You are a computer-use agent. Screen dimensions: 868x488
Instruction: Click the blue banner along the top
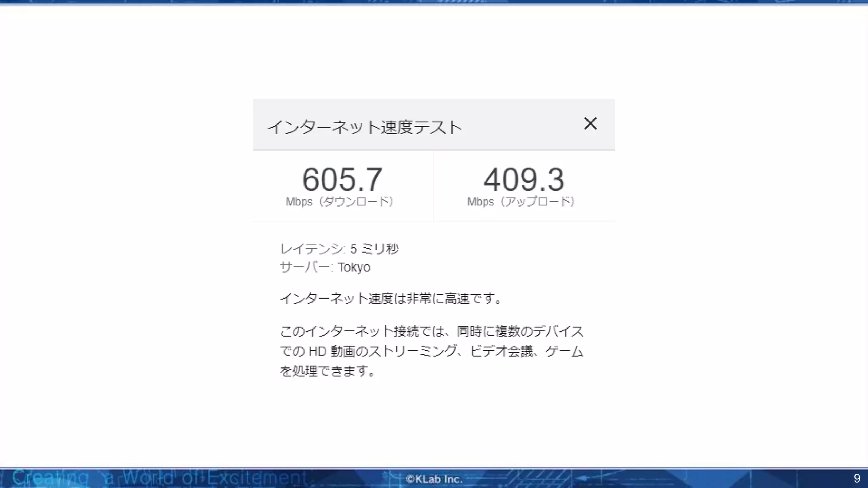tap(434, 2)
